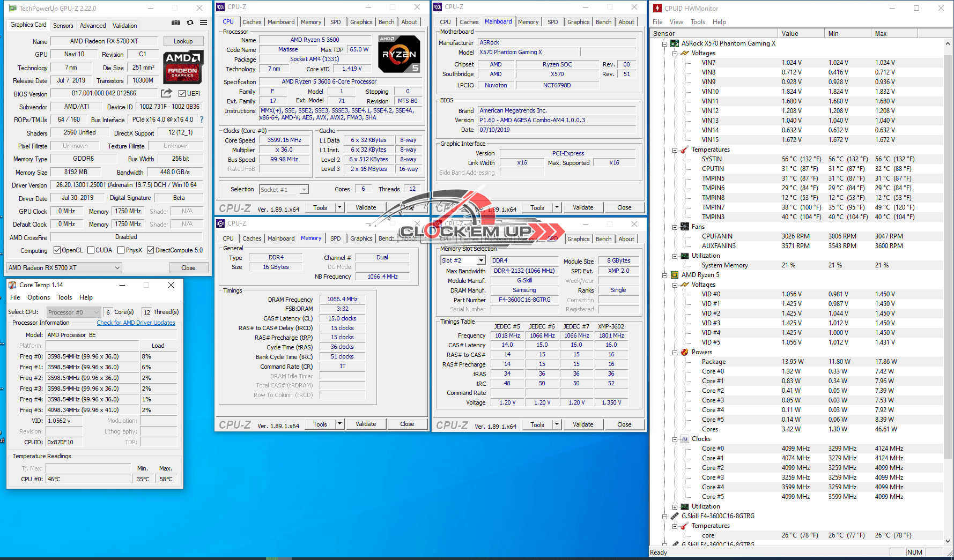Click Check for AMD Driver Updates link
The image size is (954, 560).
136,323
